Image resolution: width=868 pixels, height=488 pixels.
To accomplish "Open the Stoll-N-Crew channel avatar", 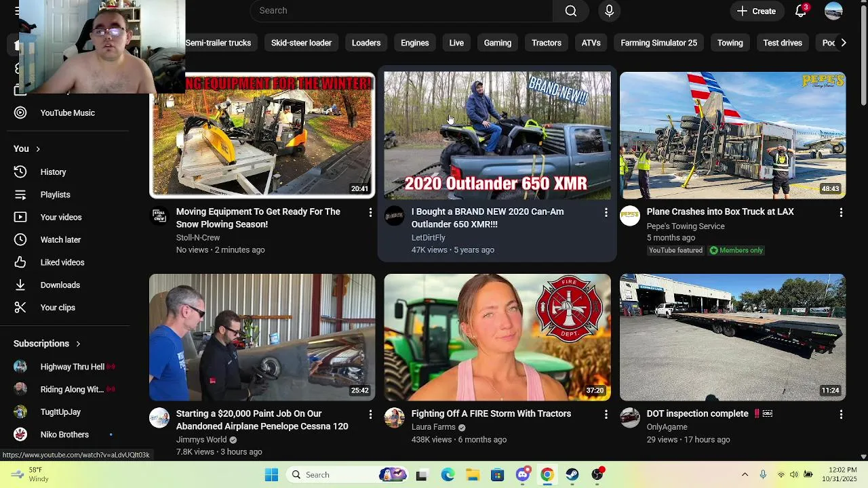I will (x=159, y=216).
